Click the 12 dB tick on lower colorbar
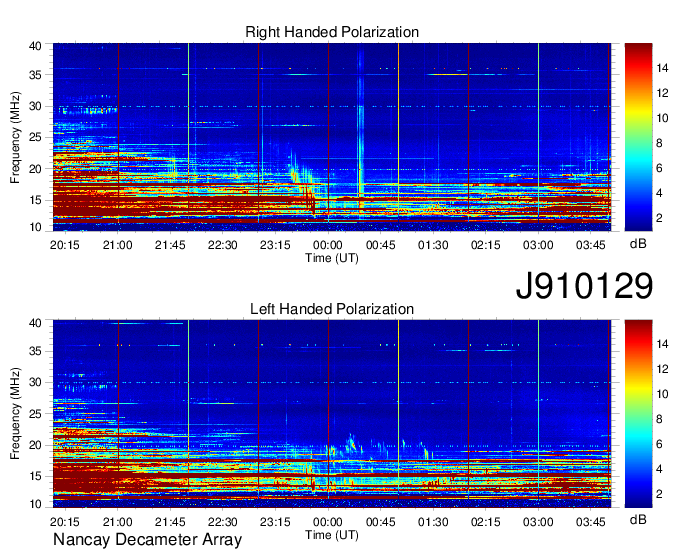 (662, 369)
